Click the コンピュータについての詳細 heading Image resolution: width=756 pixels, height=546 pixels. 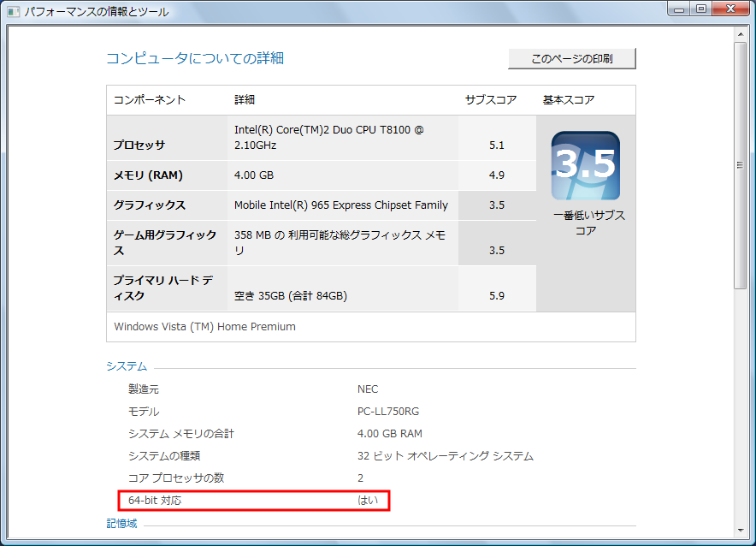point(195,58)
